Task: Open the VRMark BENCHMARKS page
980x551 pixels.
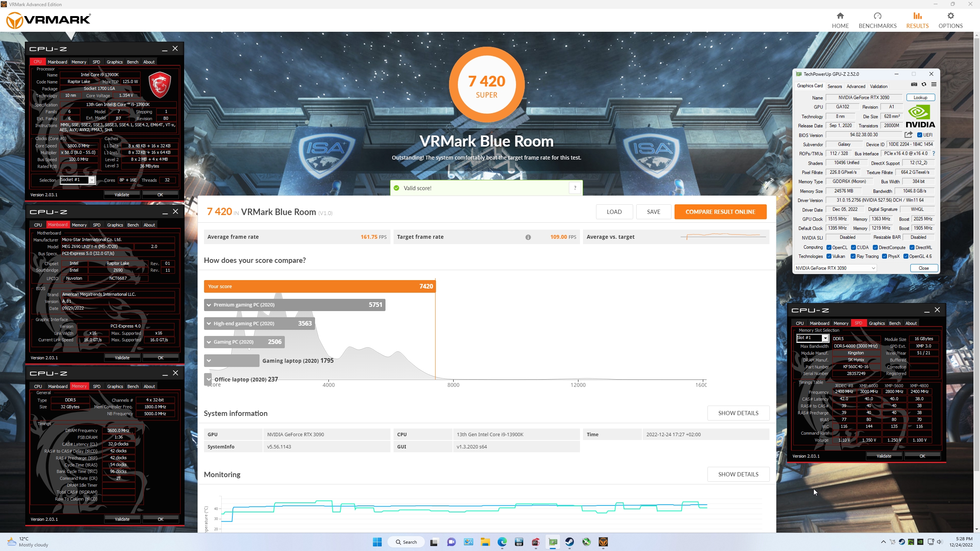Action: click(877, 20)
